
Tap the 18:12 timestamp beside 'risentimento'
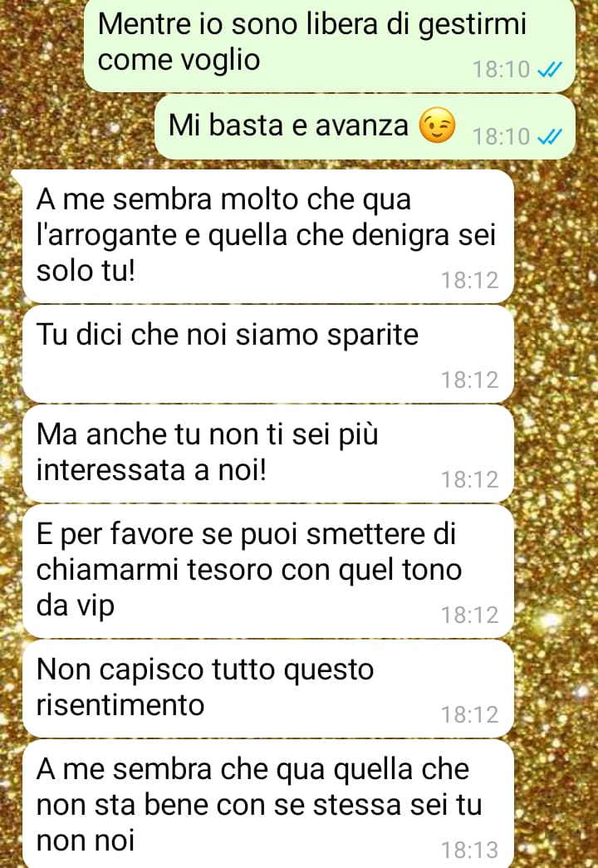coord(469,714)
